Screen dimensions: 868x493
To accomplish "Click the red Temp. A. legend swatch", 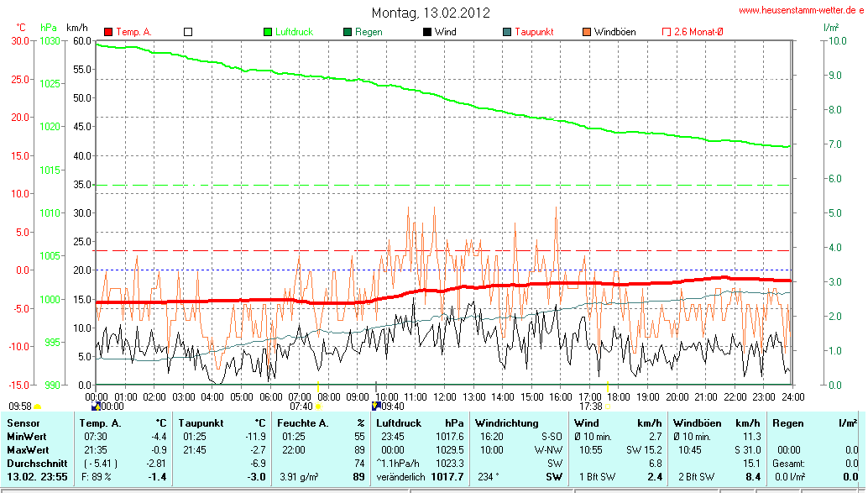I will (x=108, y=32).
